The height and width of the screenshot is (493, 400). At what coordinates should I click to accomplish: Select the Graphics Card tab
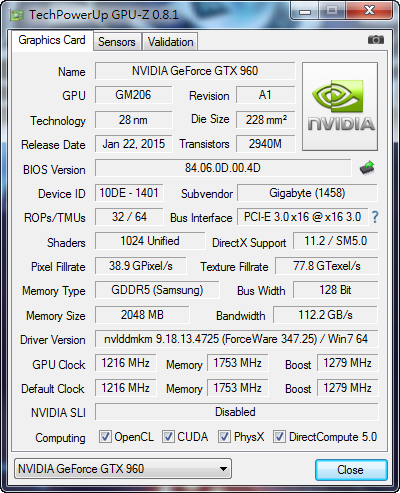tap(52, 40)
